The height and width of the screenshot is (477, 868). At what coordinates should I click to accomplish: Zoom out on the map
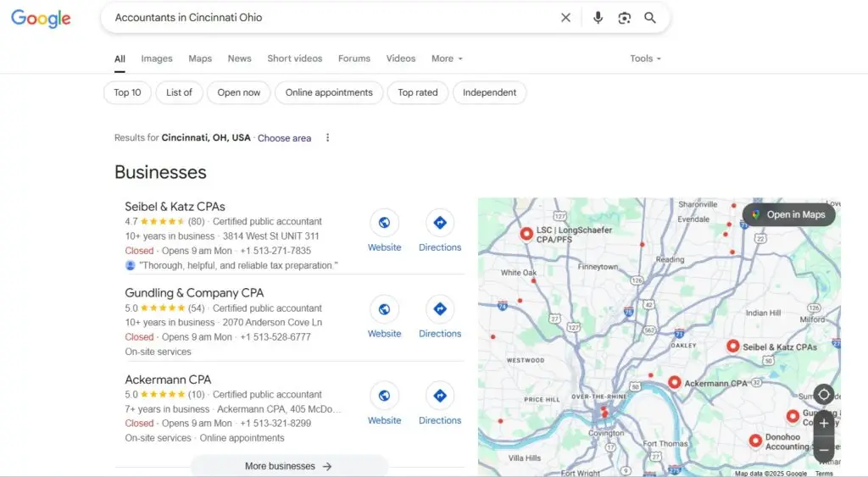point(824,449)
